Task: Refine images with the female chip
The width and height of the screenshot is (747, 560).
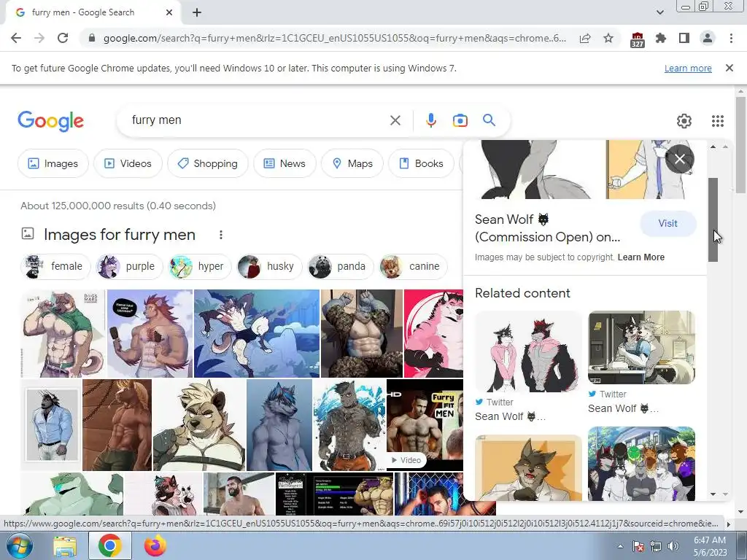Action: click(x=55, y=266)
